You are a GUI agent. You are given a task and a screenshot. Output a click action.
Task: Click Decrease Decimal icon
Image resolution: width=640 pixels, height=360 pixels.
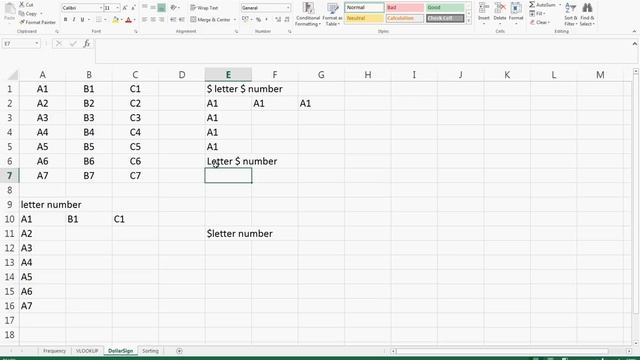287,20
